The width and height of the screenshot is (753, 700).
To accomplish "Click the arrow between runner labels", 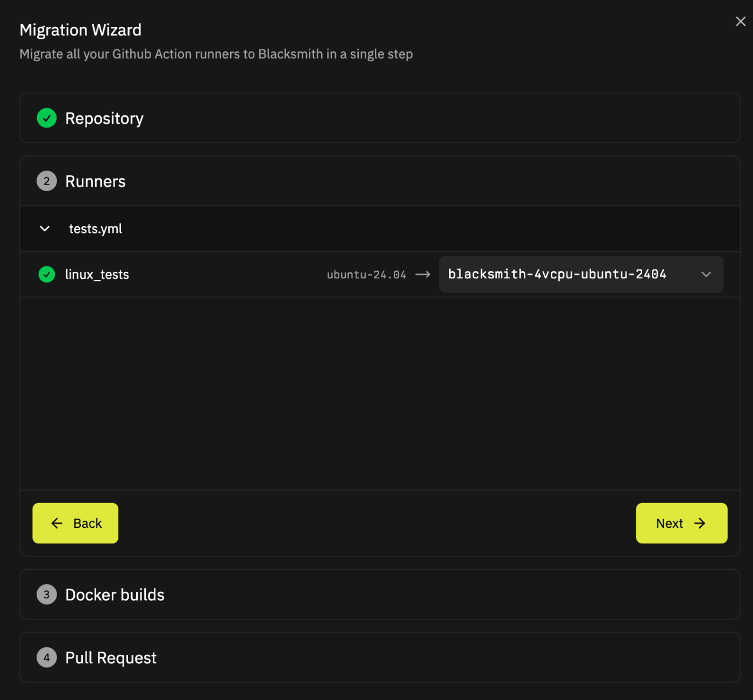I will point(423,274).
